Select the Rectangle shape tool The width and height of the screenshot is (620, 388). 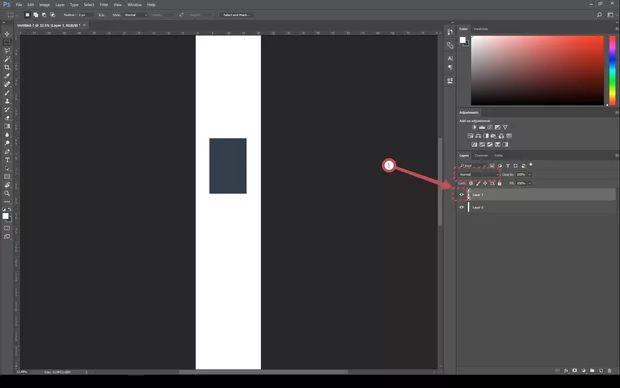pos(7,177)
